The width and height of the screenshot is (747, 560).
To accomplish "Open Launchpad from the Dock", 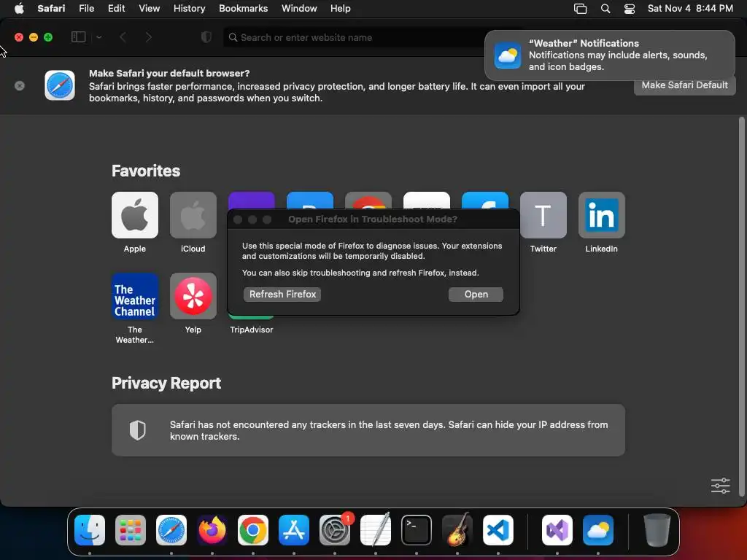I will [131, 530].
